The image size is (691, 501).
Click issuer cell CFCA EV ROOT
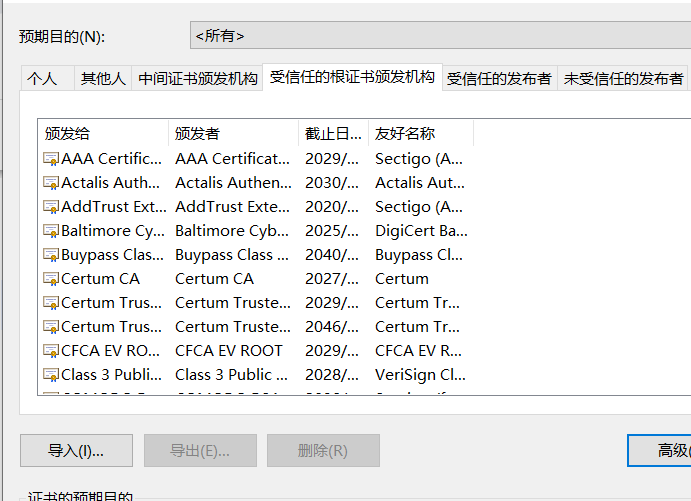click(x=229, y=351)
